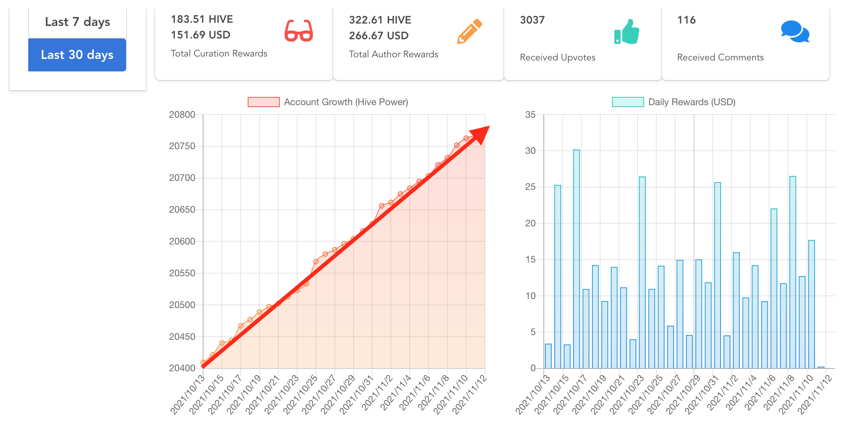Click the tiny last bar in daily rewards

point(821,368)
